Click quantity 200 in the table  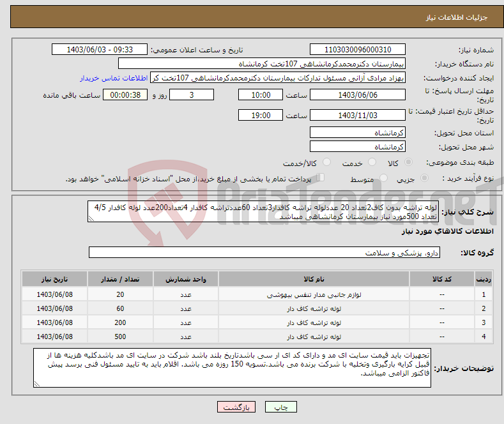[x=120, y=323]
